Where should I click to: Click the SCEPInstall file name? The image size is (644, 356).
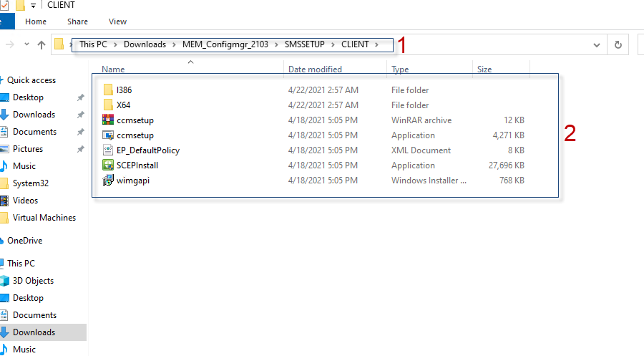pos(137,165)
